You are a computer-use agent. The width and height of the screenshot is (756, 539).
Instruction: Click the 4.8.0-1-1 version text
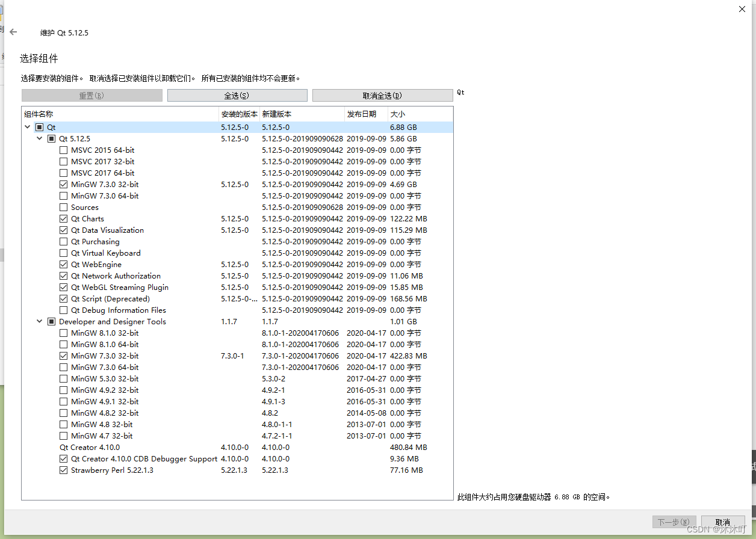pos(277,425)
